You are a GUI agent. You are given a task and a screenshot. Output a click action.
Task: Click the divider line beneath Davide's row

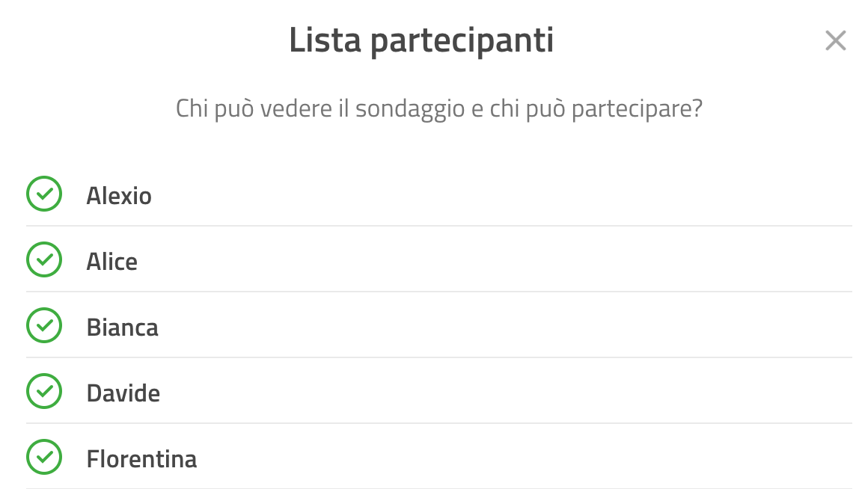point(439,423)
